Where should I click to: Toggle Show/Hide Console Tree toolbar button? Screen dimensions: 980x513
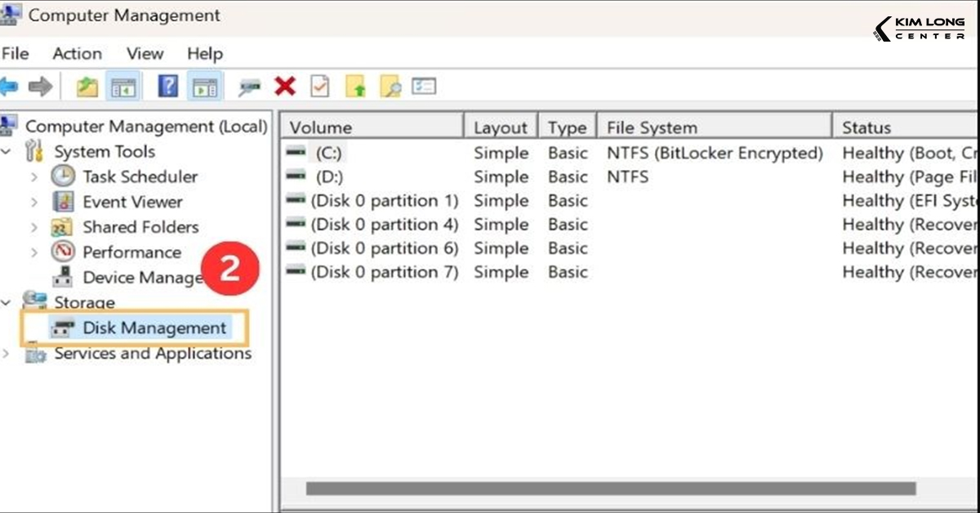point(123,86)
